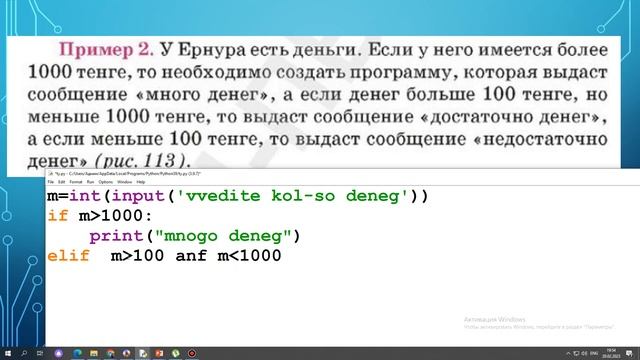The width and height of the screenshot is (640, 360).
Task: Open the File menu in IDLE
Action: tap(51, 182)
